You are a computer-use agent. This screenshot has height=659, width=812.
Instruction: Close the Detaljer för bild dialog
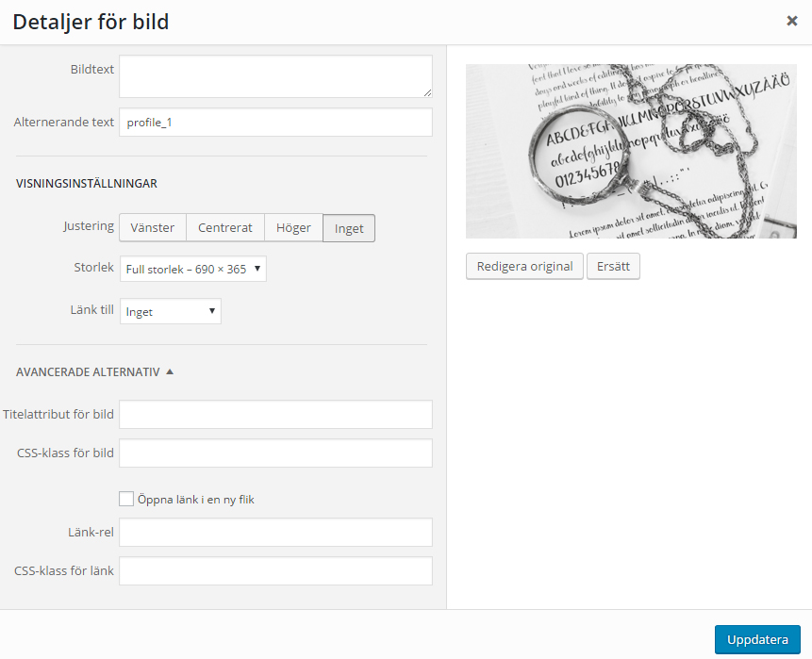792,21
